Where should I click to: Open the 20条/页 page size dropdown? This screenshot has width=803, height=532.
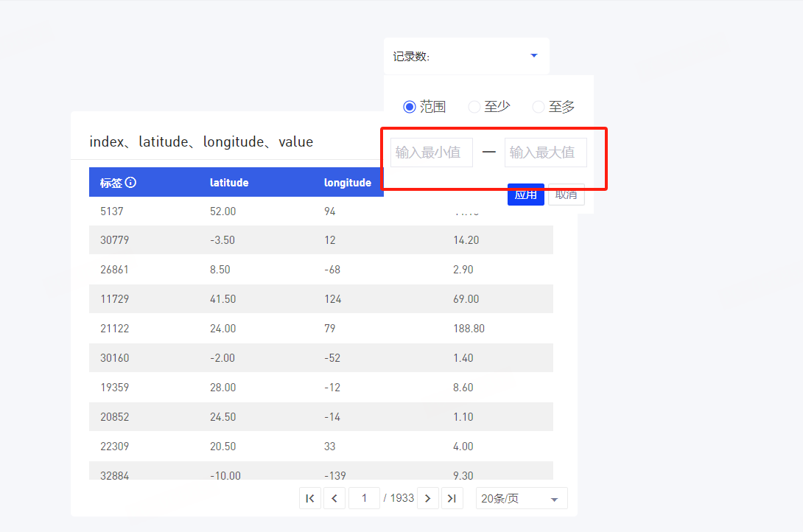(522, 498)
